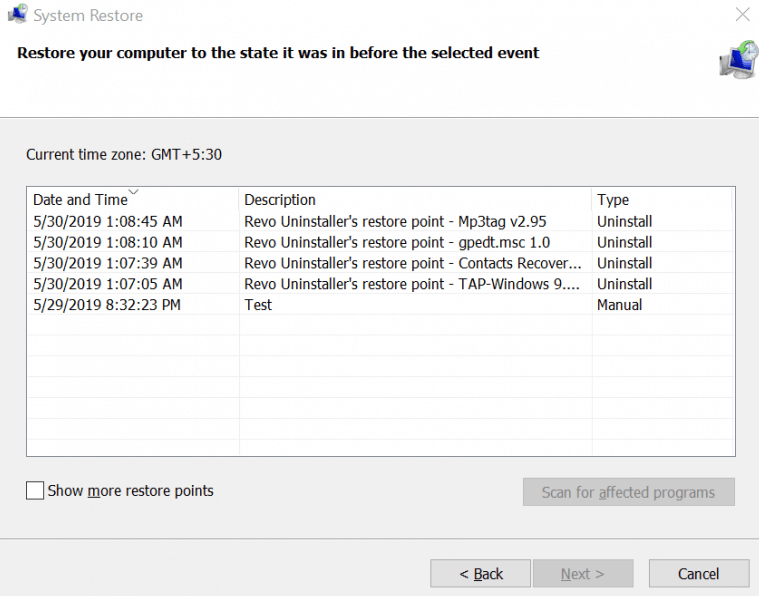Click Scan for affected programs button
759x596 pixels.
click(x=628, y=492)
